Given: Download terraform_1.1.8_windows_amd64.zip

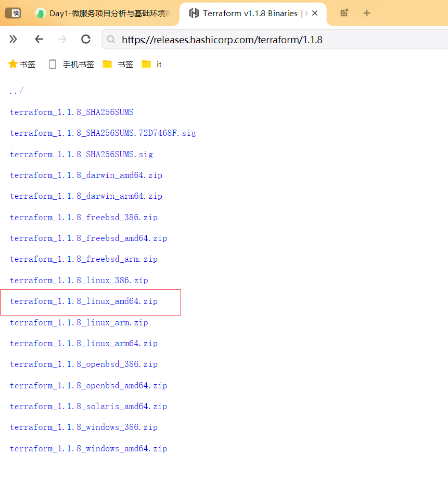Looking at the screenshot, I should coord(88,449).
